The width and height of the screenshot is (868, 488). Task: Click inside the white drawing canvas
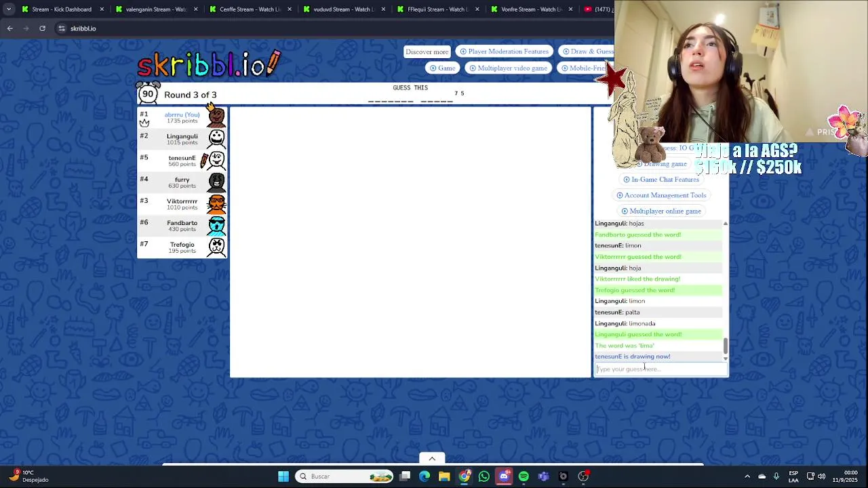tap(410, 241)
